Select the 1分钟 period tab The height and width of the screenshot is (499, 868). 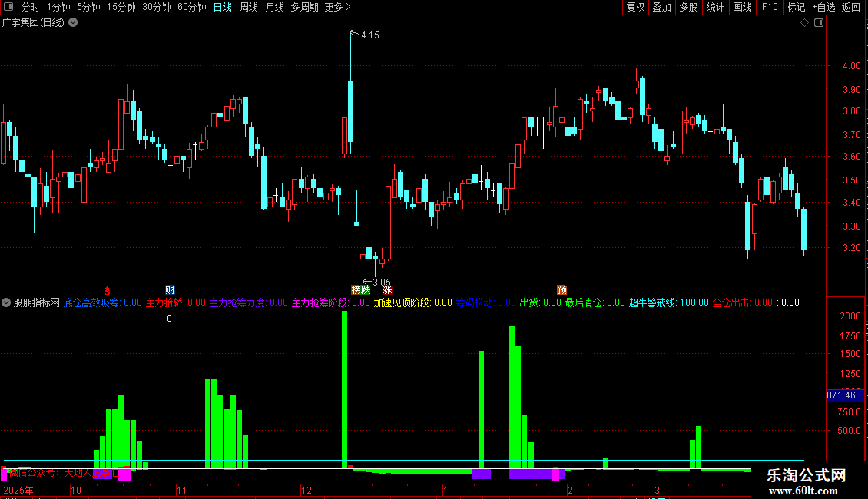coord(58,7)
